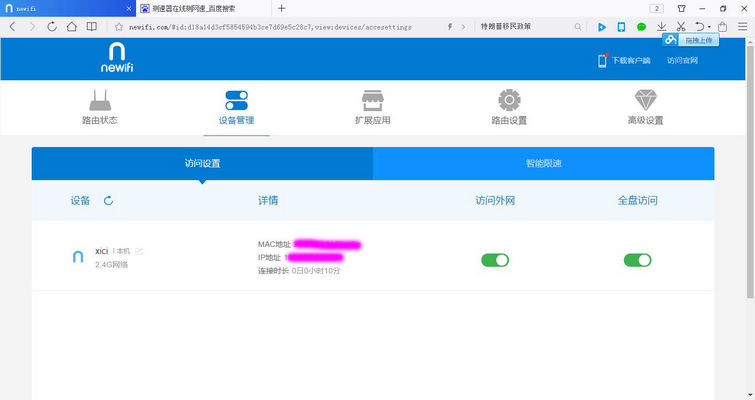Expand the undo closed tab dropdown arrow

(709, 27)
